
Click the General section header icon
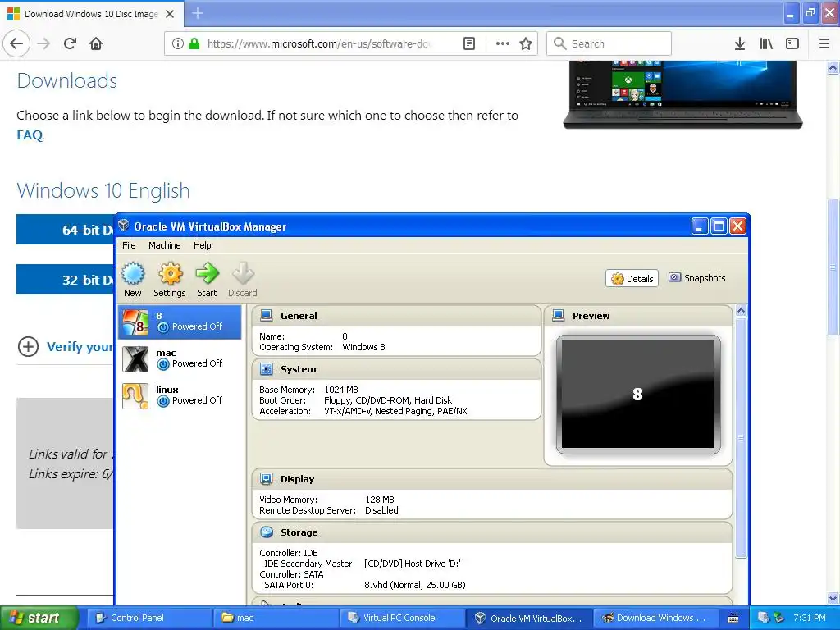click(x=267, y=316)
